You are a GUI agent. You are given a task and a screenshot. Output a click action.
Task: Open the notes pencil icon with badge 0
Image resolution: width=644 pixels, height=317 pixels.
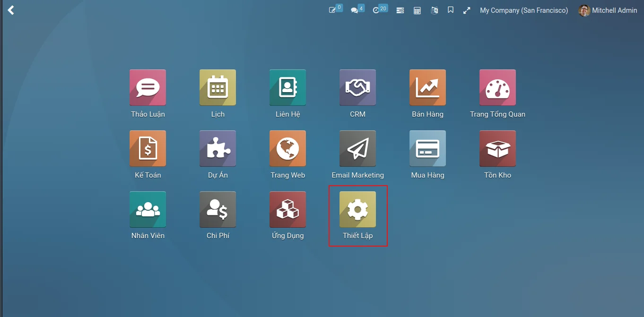tap(336, 9)
